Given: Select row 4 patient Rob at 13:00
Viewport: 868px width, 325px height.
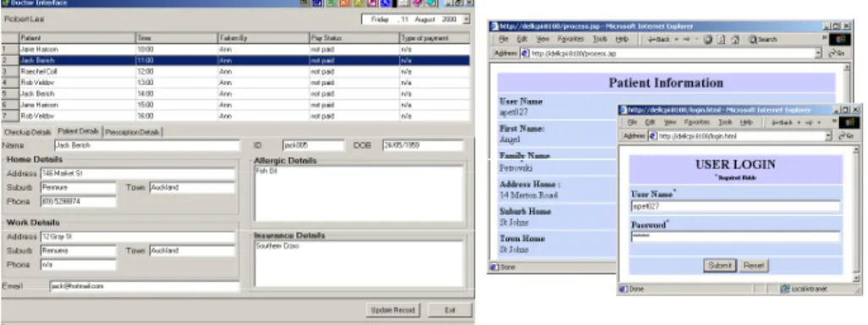Looking at the screenshot, I should pos(236,82).
